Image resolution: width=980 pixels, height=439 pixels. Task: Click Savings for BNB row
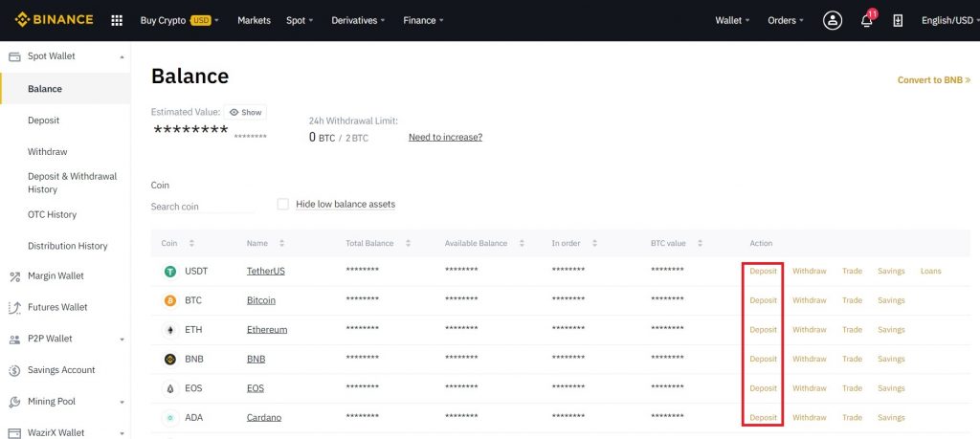pos(891,359)
